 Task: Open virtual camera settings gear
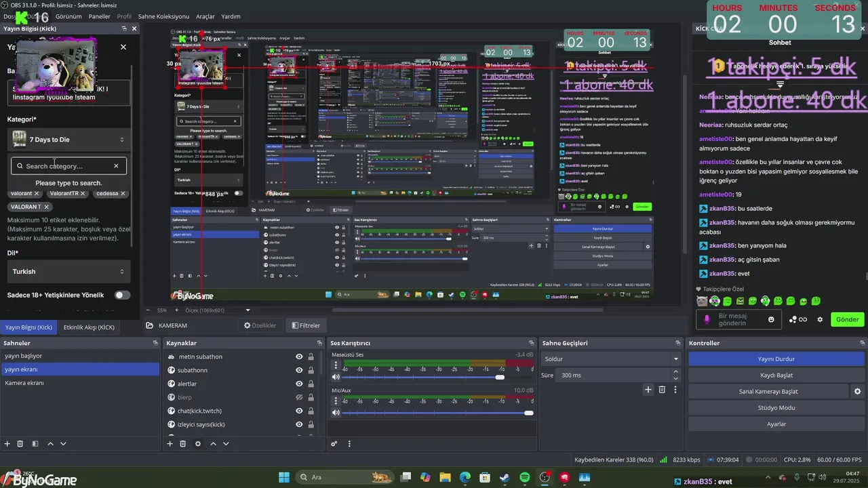tap(857, 392)
